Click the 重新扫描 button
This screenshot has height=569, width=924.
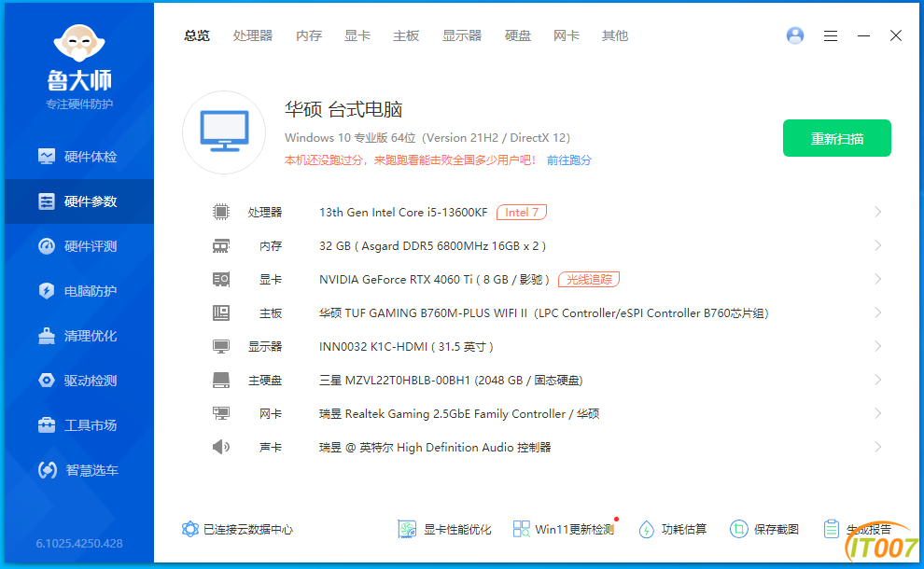point(837,138)
